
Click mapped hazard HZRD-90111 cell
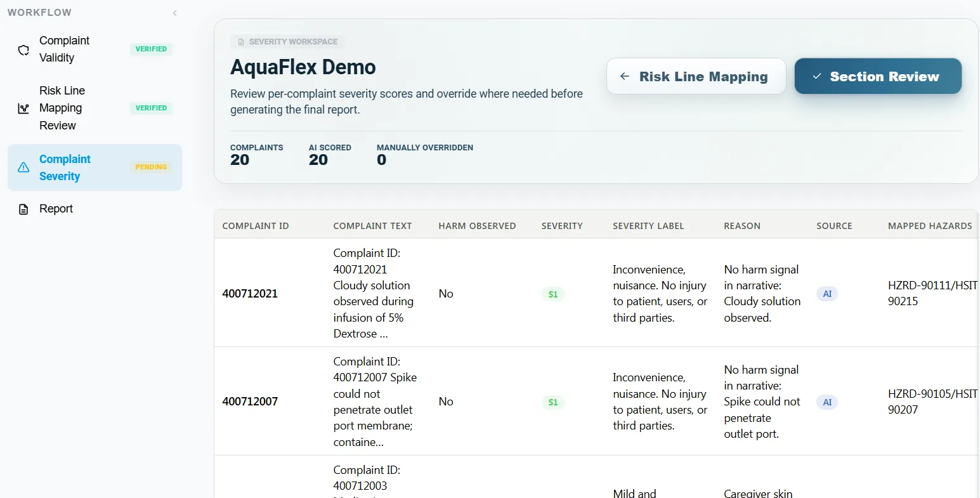coord(932,294)
